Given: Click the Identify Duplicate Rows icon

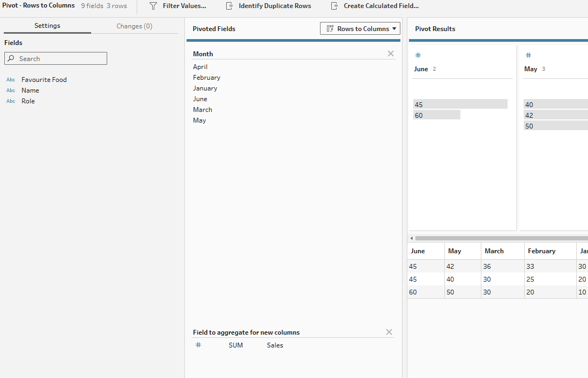Looking at the screenshot, I should [229, 6].
